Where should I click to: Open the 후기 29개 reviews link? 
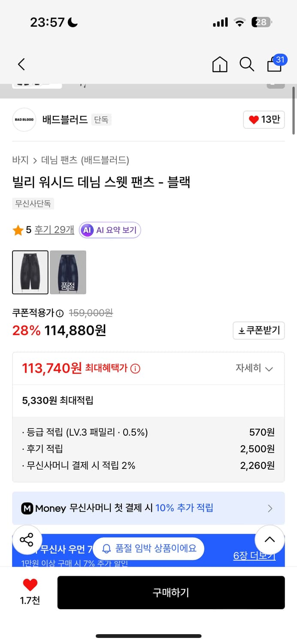coord(54,230)
